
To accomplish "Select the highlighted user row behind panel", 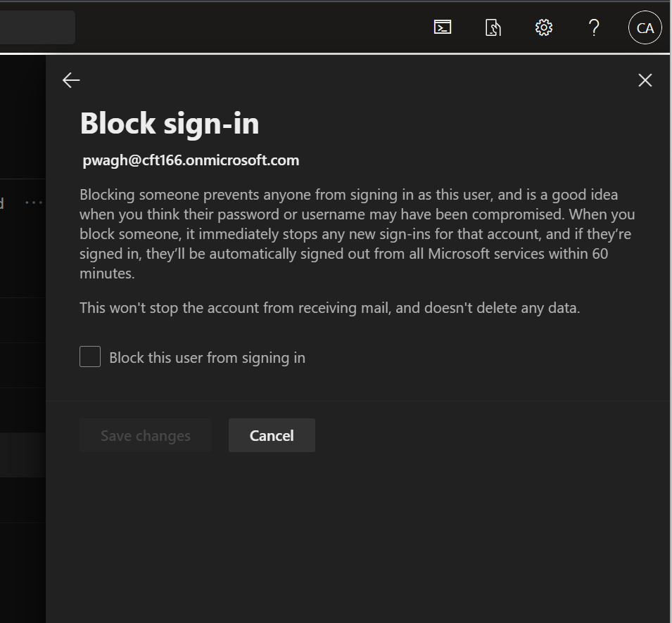I will point(23,455).
